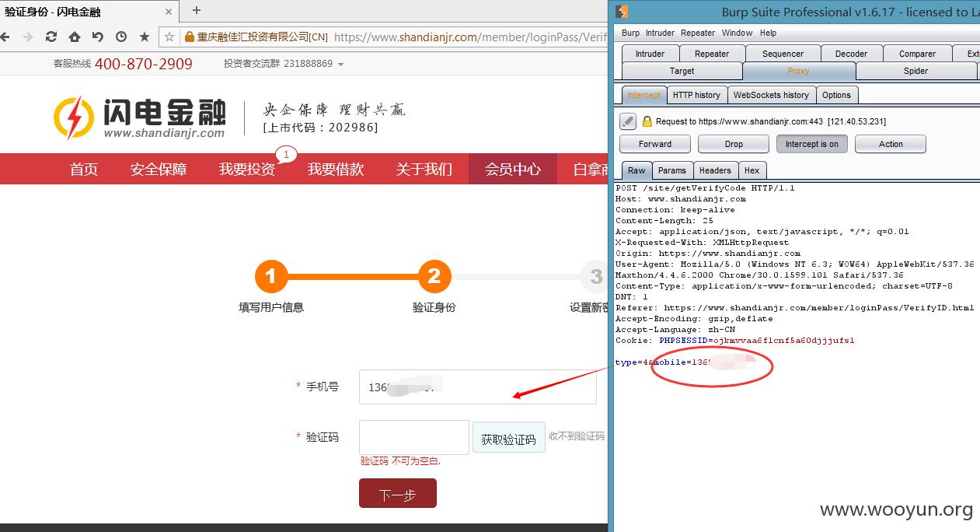Screen dimensions: 980x532
Task: Reload the page with refresh icon
Action: (x=51, y=37)
